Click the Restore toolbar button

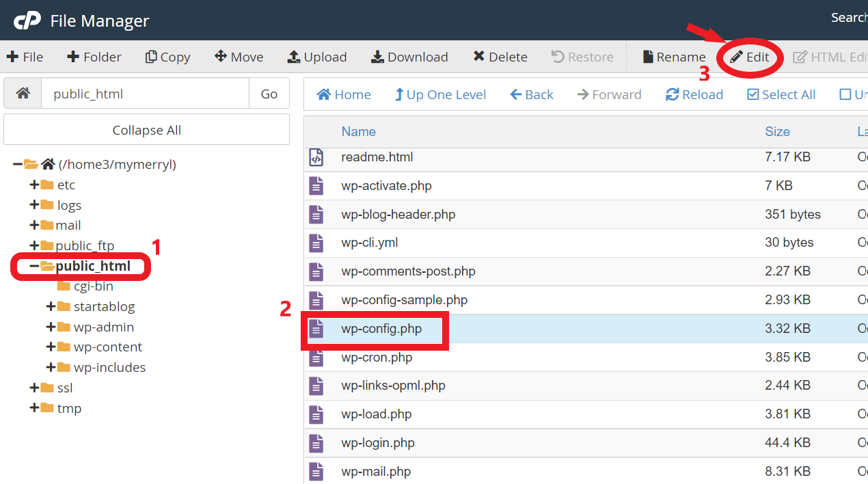582,57
